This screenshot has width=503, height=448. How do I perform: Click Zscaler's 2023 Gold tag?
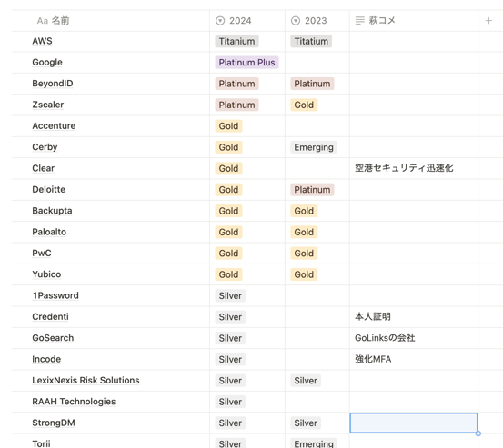pos(304,105)
